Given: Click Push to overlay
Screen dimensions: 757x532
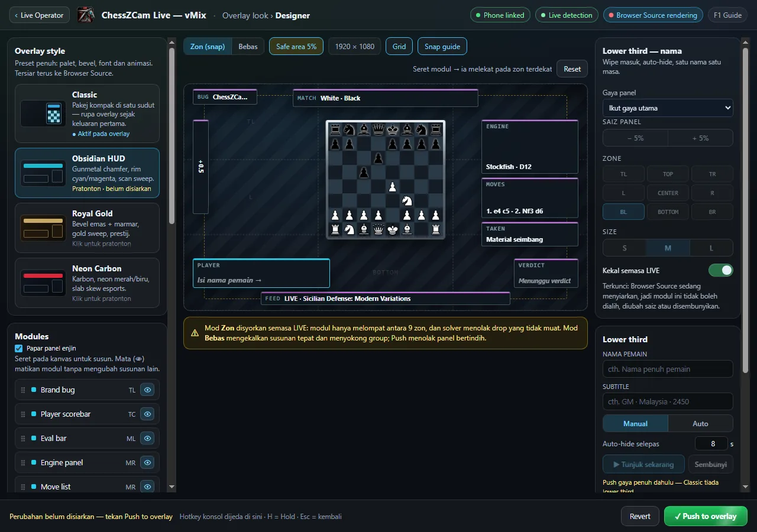Looking at the screenshot, I should [x=706, y=516].
